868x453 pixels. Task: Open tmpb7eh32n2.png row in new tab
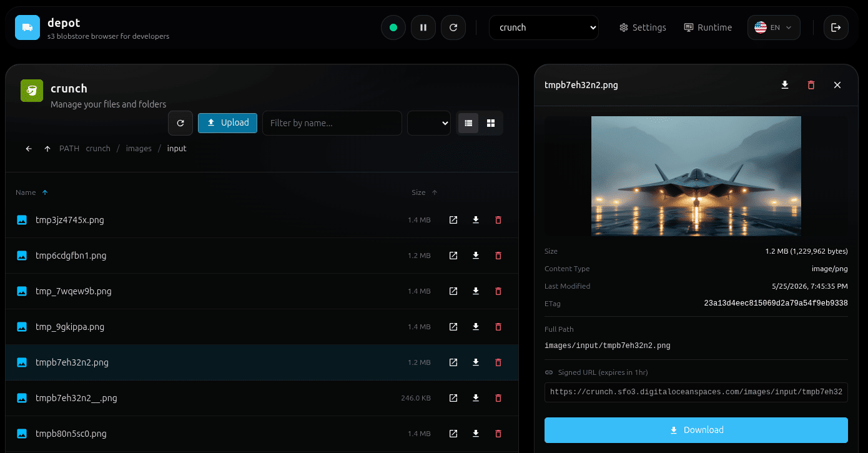453,362
